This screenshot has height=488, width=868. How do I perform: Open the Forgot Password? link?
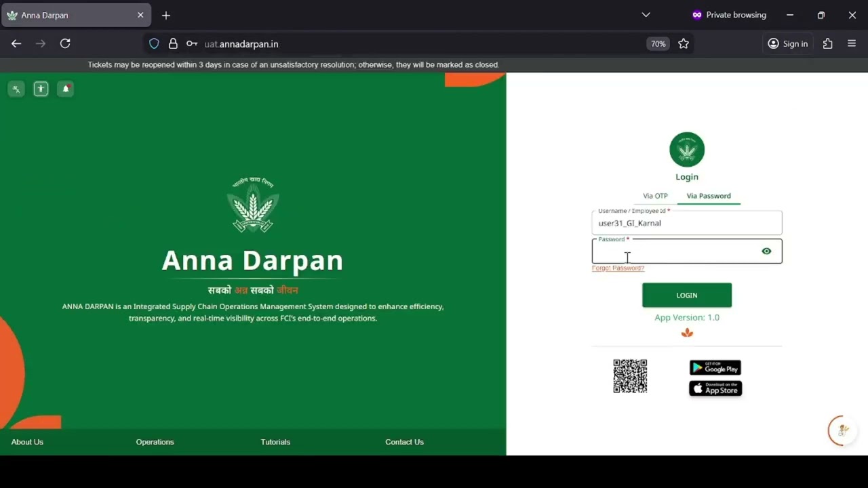click(618, 268)
